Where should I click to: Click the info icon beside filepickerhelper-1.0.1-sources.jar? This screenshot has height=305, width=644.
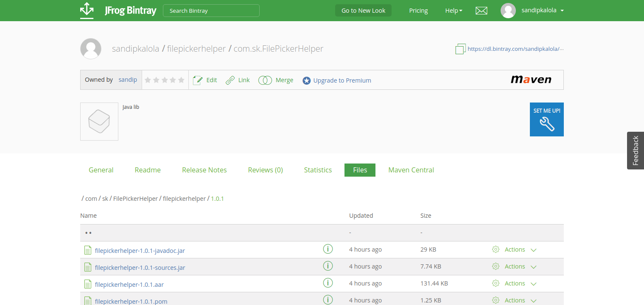click(x=328, y=266)
